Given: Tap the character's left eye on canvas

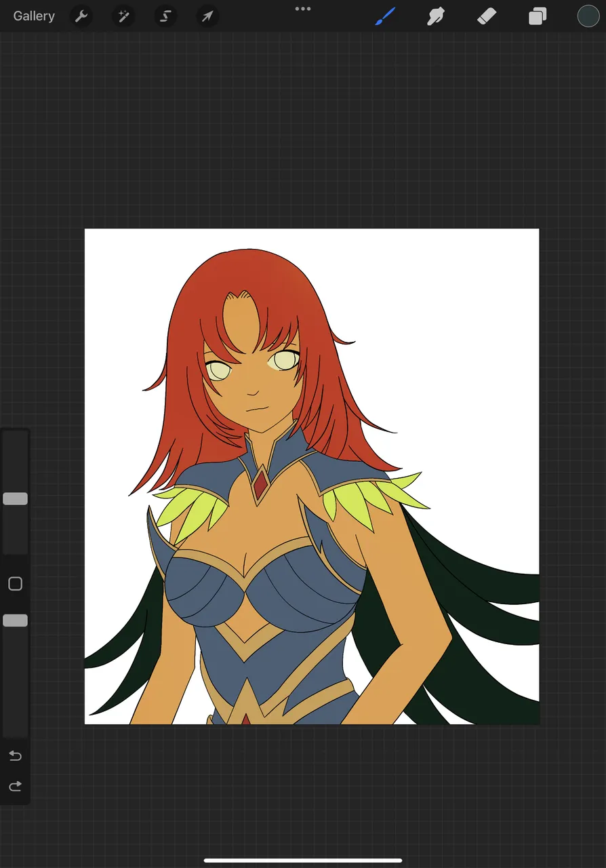Looking at the screenshot, I should pos(283,360).
